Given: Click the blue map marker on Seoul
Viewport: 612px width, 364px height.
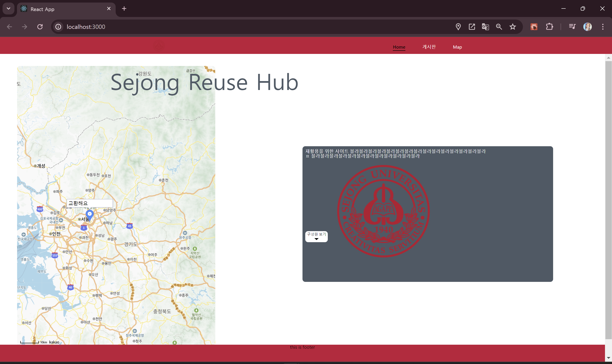Looking at the screenshot, I should pyautogui.click(x=90, y=215).
